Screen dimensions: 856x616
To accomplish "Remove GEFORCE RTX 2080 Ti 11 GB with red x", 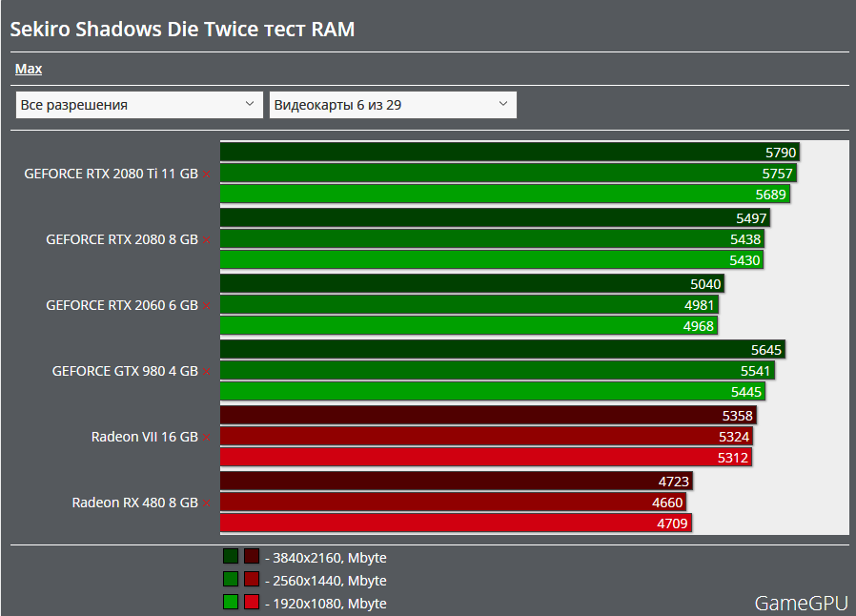I will pyautogui.click(x=206, y=175).
